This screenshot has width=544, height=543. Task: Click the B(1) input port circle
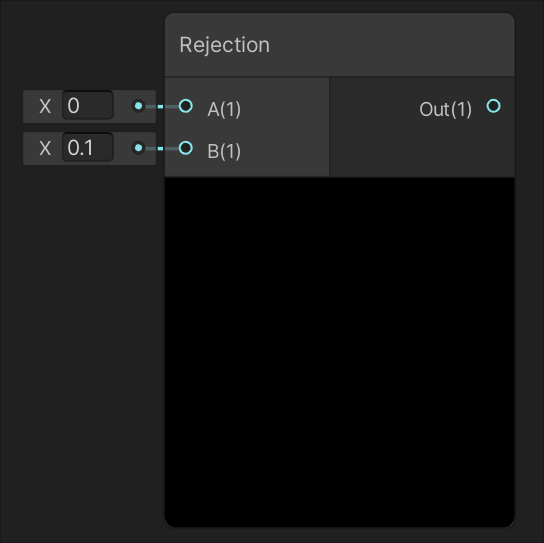[186, 148]
